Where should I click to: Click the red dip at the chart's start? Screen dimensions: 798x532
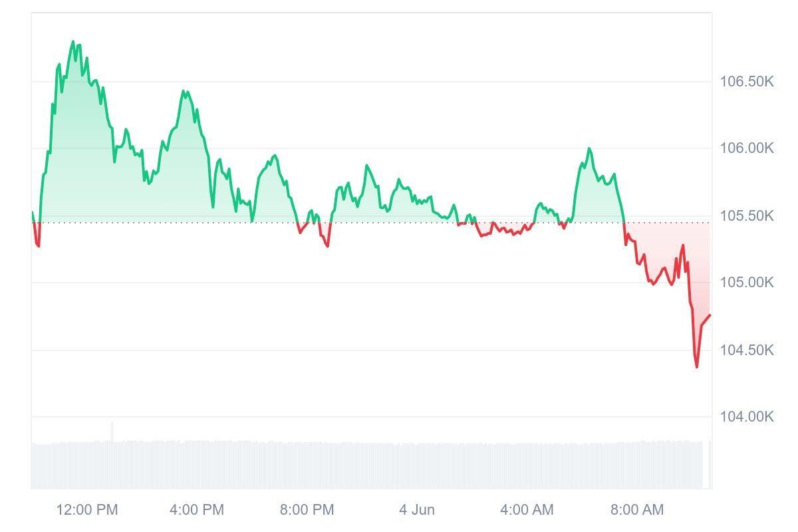38,245
